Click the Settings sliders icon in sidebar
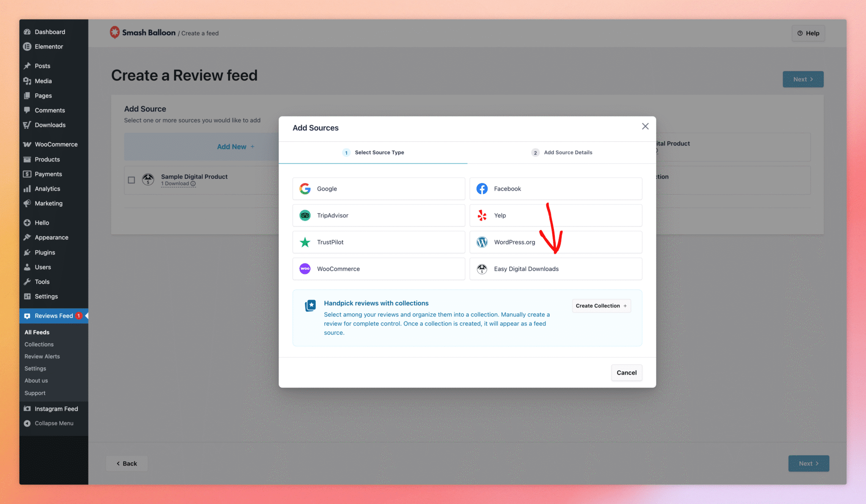The width and height of the screenshot is (866, 504). point(27,296)
